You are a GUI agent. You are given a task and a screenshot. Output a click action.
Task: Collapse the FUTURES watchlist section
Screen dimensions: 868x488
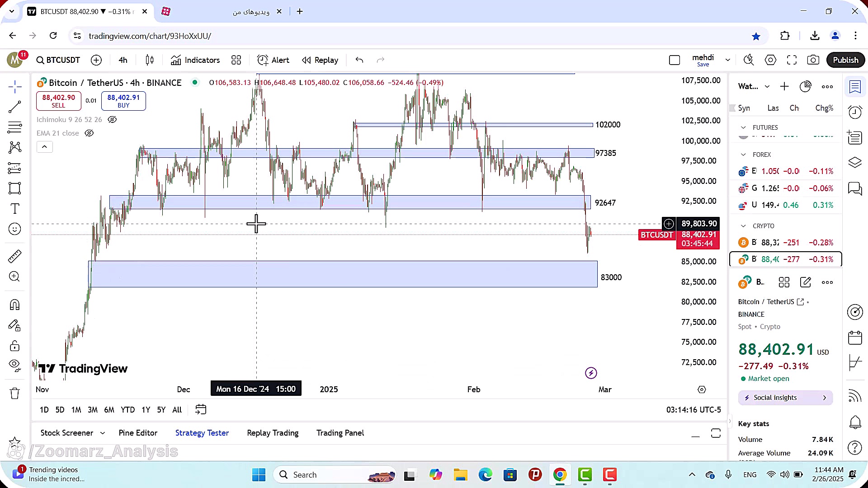click(743, 128)
